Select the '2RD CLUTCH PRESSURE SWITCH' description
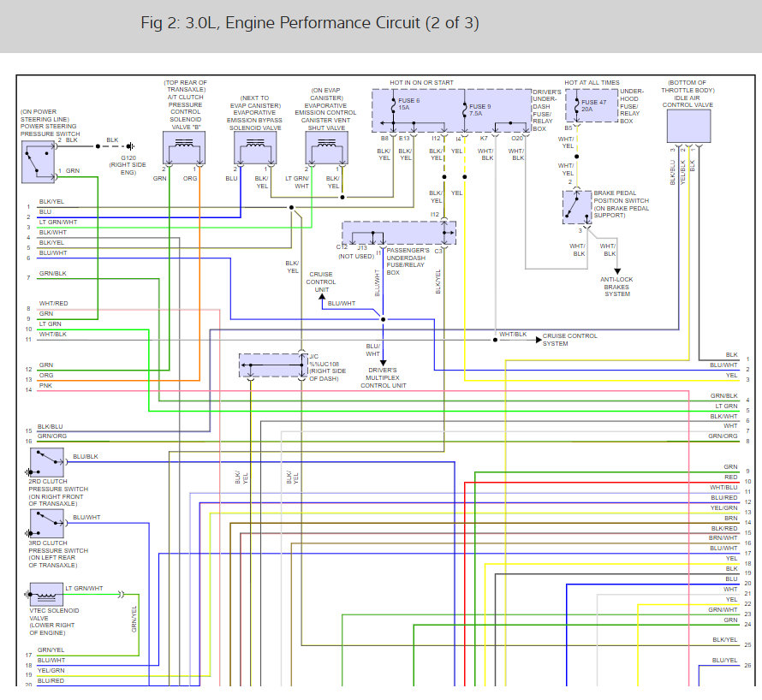The image size is (762, 700). [x=58, y=493]
